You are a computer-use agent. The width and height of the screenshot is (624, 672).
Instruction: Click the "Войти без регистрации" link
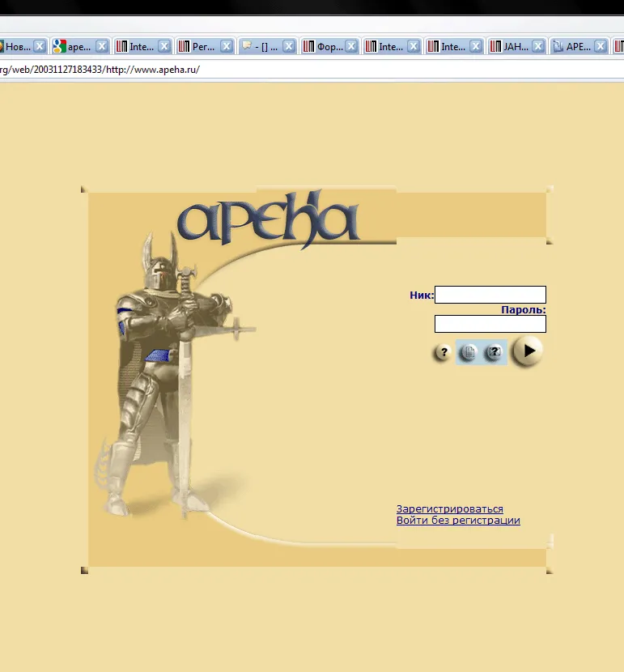coord(458,521)
